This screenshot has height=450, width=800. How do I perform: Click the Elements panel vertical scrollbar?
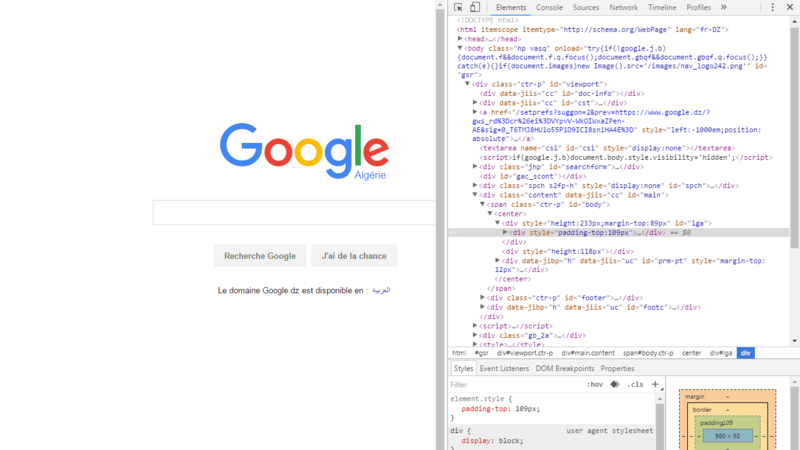(x=794, y=138)
